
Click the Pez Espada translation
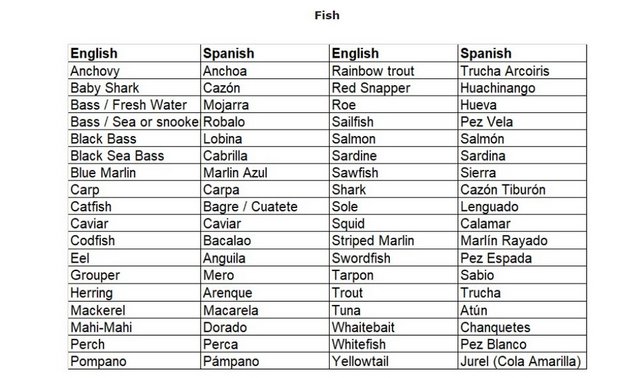pos(522,258)
